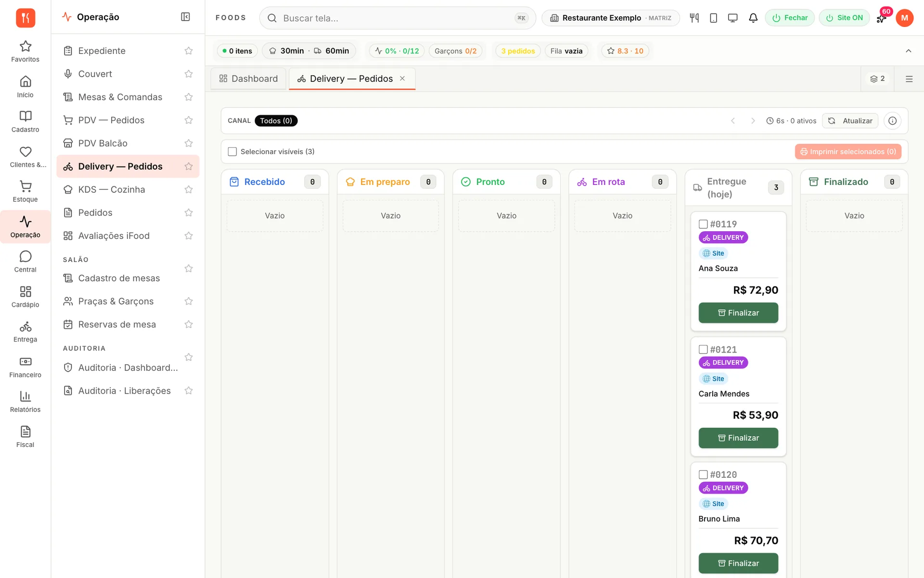
Task: Open the Central chat icon
Action: [25, 262]
